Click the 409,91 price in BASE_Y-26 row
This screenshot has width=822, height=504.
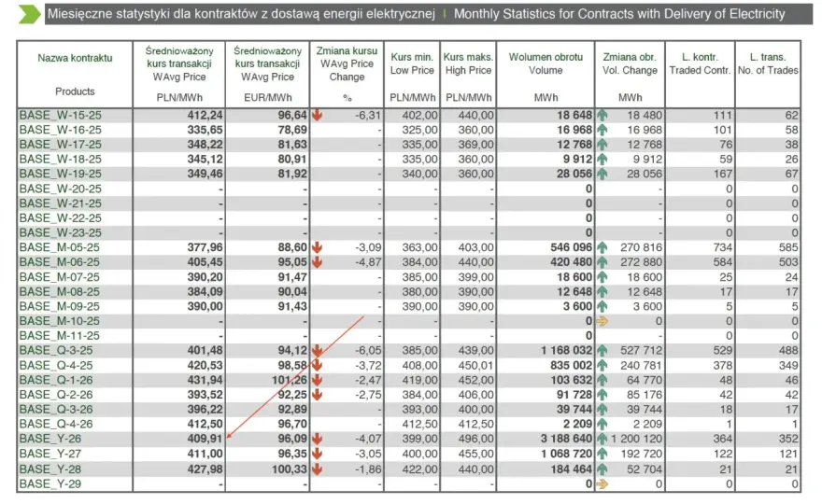coord(205,439)
